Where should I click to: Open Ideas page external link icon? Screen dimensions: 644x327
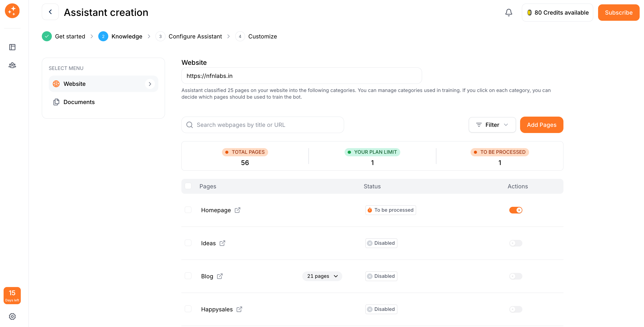click(222, 243)
